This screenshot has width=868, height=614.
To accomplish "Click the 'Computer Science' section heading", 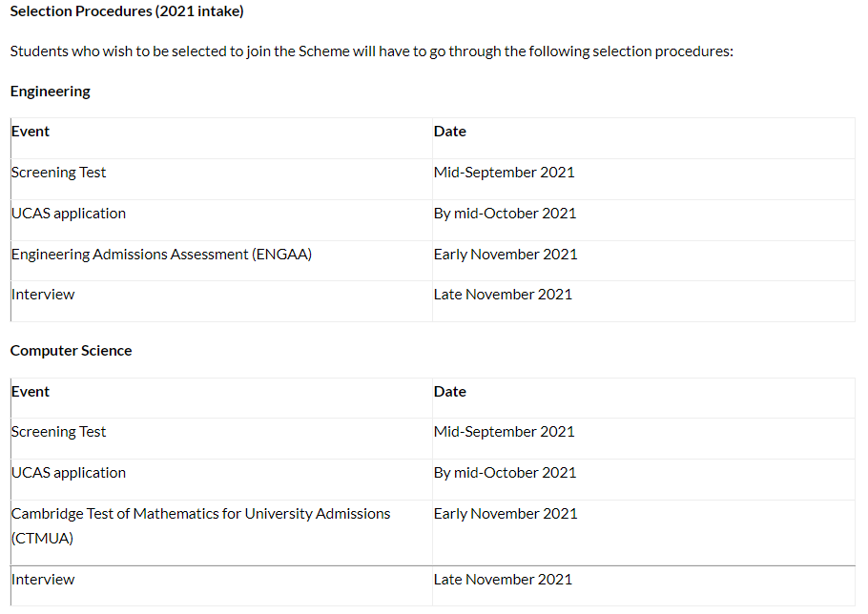I will (71, 351).
